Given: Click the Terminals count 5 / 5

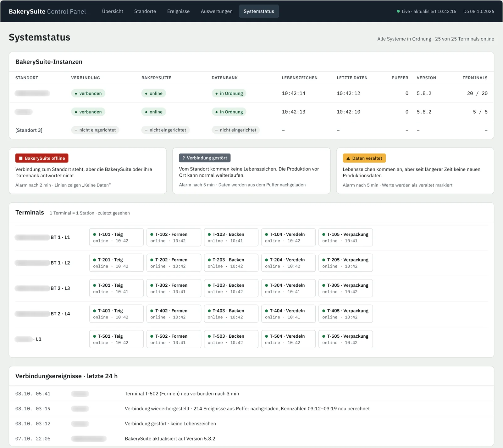Looking at the screenshot, I should 480,112.
